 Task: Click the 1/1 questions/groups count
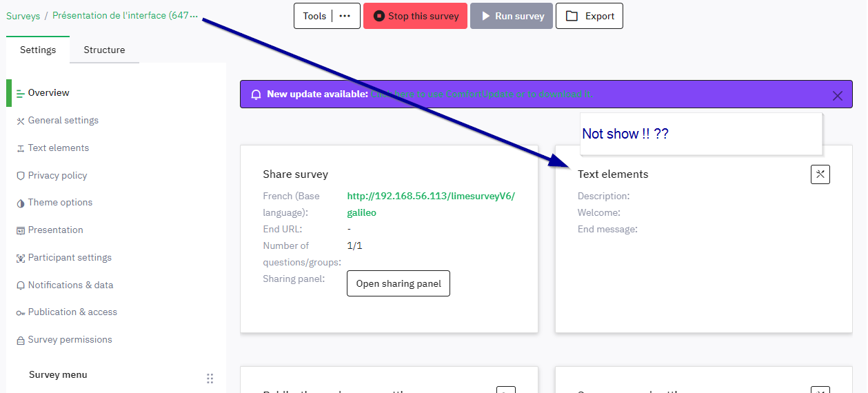[354, 245]
